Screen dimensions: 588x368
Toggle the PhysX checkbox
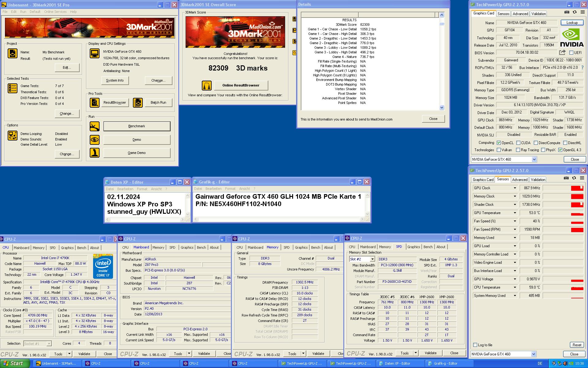(x=543, y=150)
